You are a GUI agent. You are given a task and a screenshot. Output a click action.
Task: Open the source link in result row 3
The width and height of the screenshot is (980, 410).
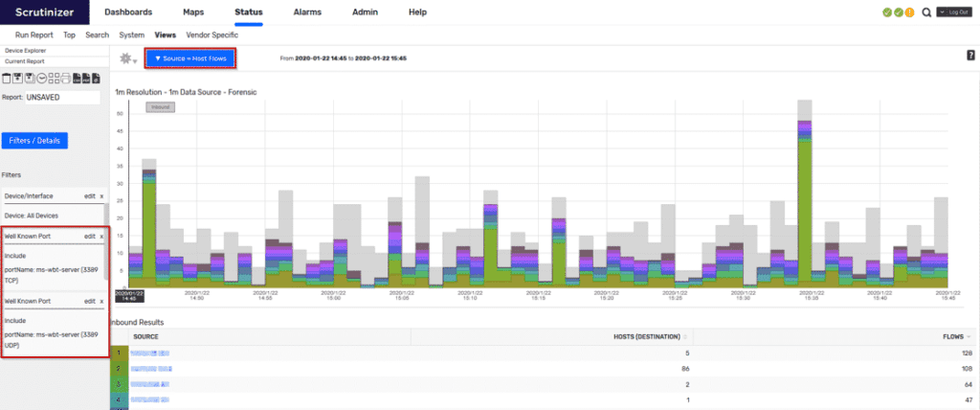(150, 384)
